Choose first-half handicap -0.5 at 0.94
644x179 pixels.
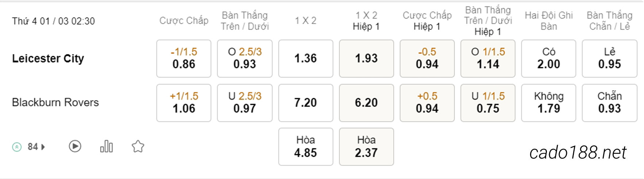click(x=427, y=58)
